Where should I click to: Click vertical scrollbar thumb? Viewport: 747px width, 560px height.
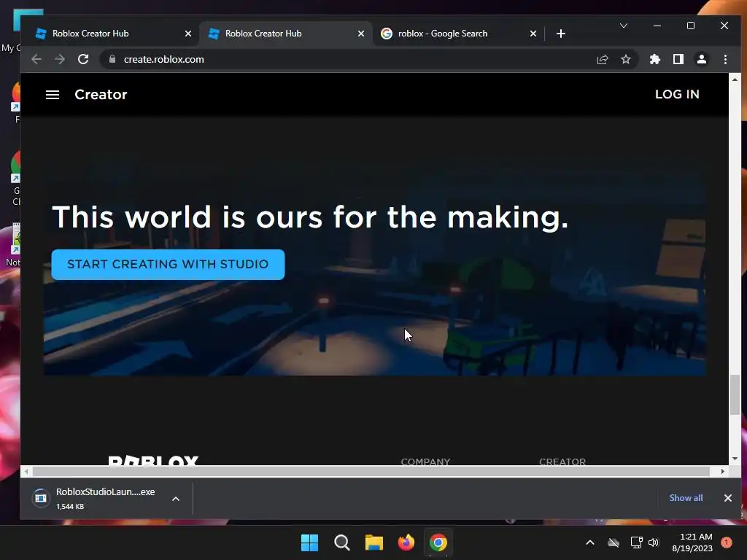point(735,394)
